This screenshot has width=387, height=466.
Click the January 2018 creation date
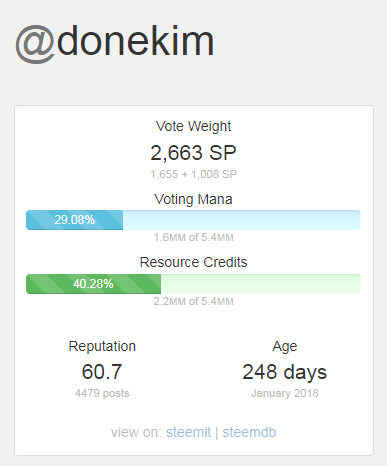tap(285, 393)
